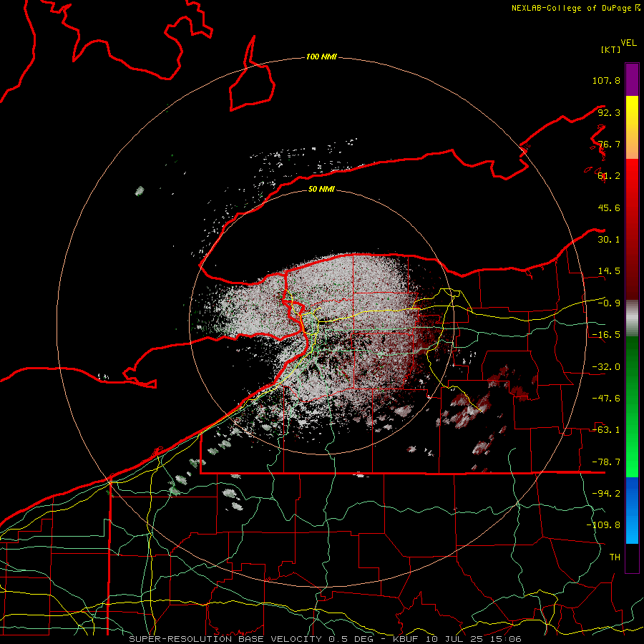
Task: Click the TH legend label
Action: [615, 557]
